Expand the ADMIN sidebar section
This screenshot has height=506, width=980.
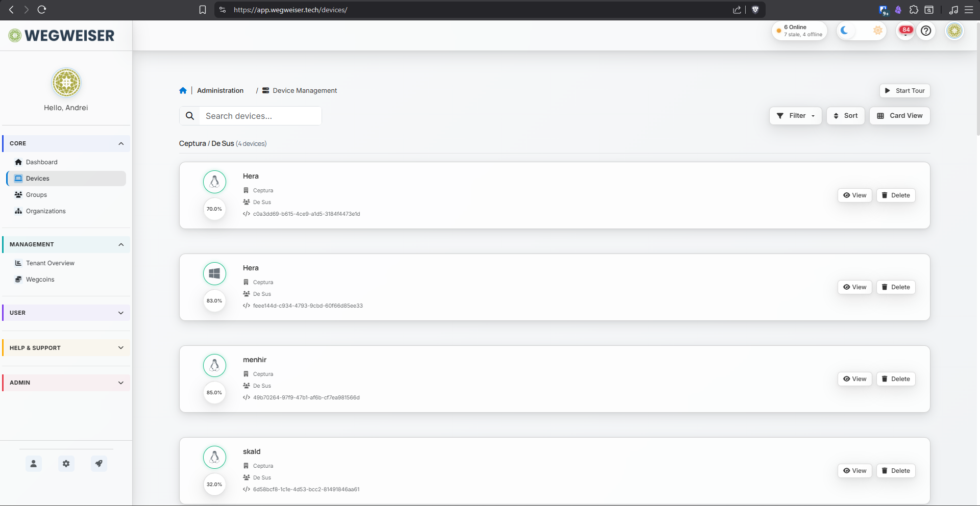[x=66, y=383]
